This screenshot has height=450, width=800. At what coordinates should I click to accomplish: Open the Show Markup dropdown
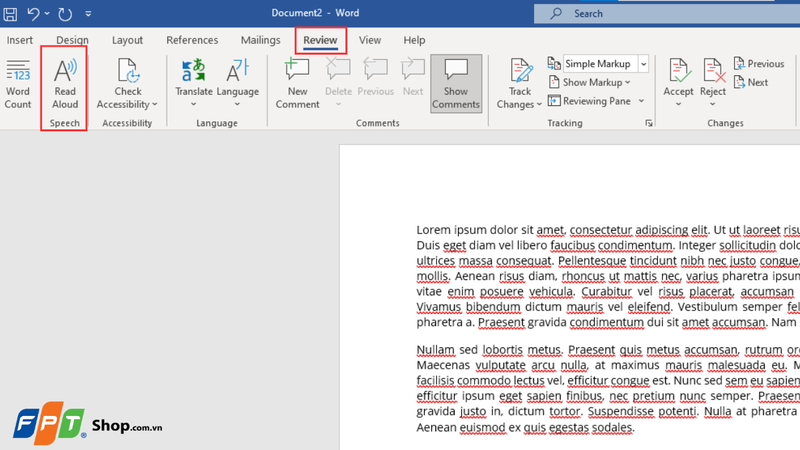click(x=590, y=82)
